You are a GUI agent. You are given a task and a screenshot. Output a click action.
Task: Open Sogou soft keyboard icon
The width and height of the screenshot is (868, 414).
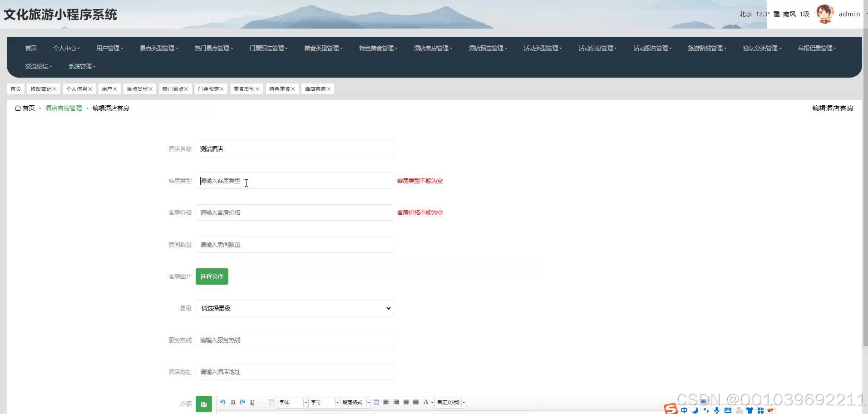[x=728, y=410]
